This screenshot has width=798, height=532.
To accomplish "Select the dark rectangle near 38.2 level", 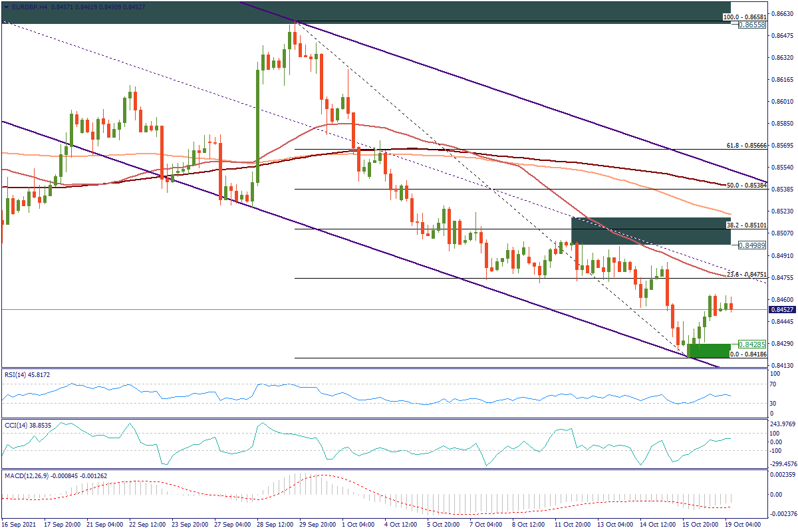I will tap(650, 231).
